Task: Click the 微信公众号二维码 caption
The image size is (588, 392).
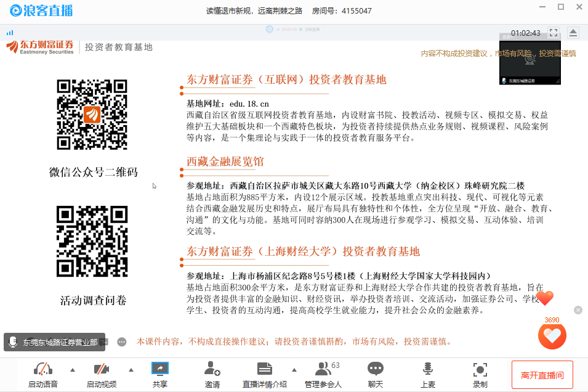Action: click(x=94, y=173)
